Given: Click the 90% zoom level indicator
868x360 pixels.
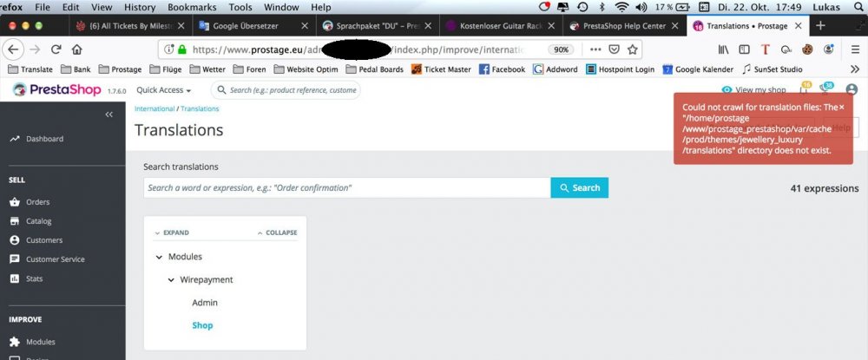Looking at the screenshot, I should pyautogui.click(x=562, y=49).
